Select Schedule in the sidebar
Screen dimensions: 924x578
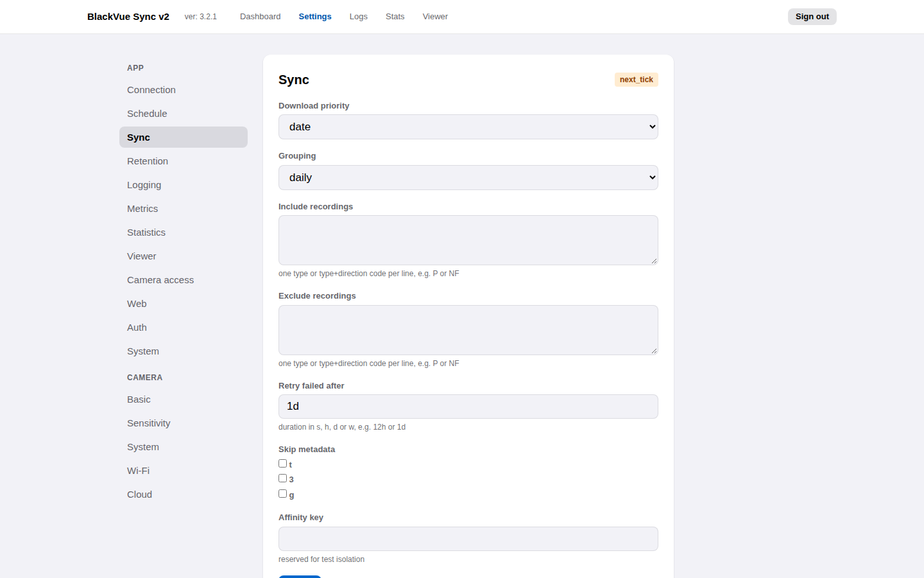point(184,114)
